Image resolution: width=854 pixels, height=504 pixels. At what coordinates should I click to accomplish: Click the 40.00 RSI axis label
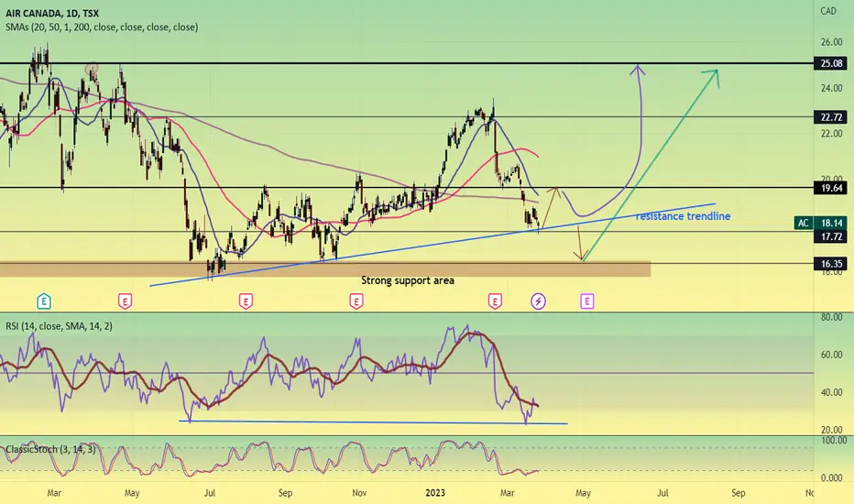(x=831, y=392)
